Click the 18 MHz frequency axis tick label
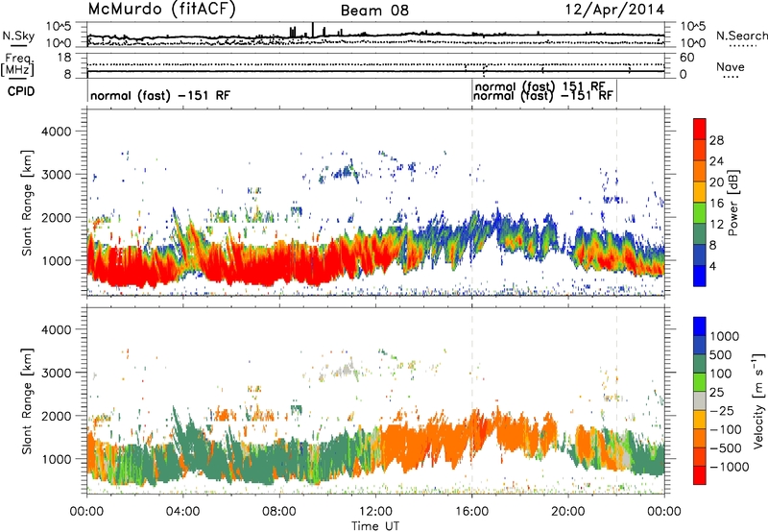 point(64,58)
